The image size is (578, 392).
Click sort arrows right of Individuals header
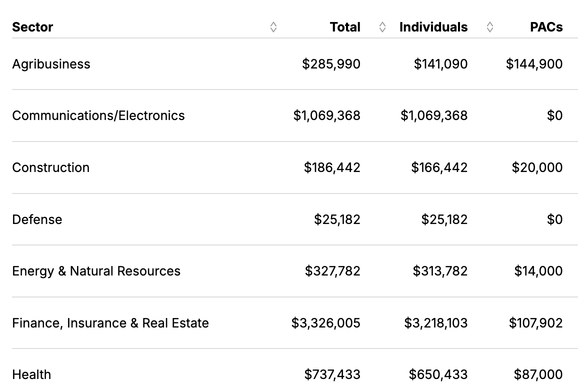[x=490, y=27]
